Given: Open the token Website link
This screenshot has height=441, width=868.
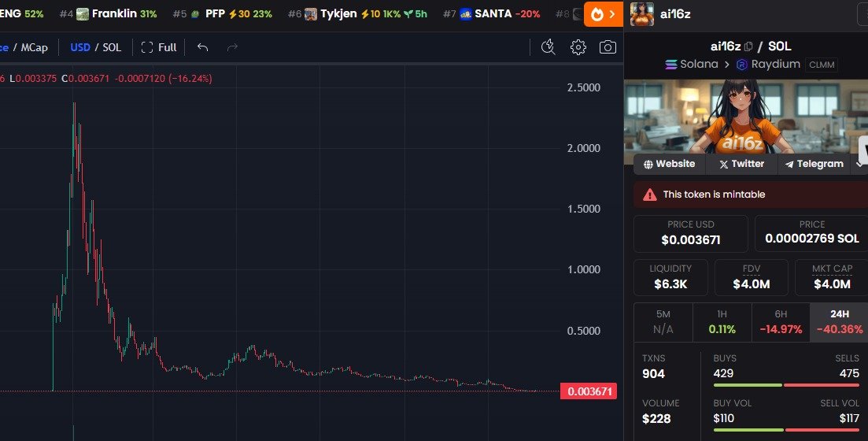Looking at the screenshot, I should point(669,164).
